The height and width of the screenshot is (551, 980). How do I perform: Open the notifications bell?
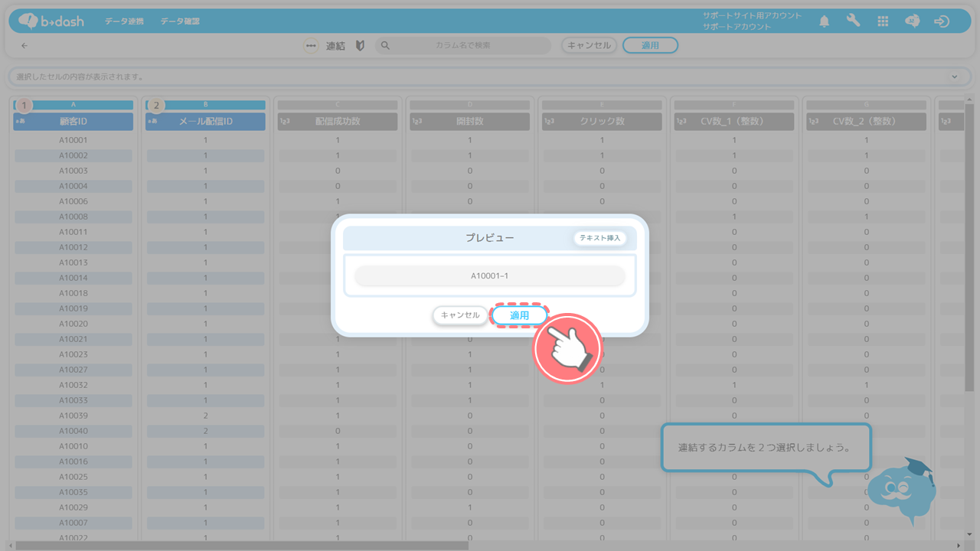tap(824, 21)
